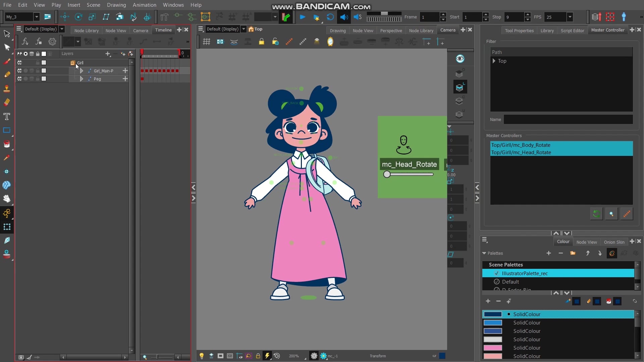This screenshot has width=644, height=362.
Task: Click the mc_Head_Rotate slider handle
Action: click(x=387, y=174)
